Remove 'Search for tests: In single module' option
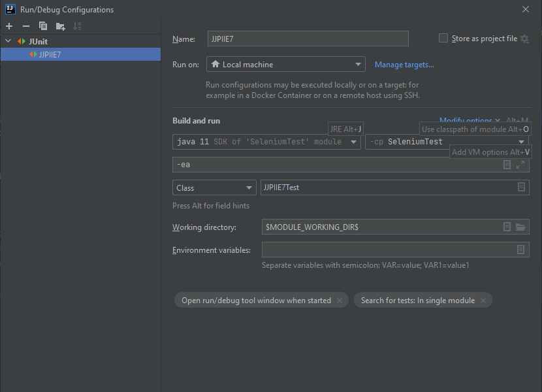This screenshot has height=392, width=542. (x=483, y=301)
